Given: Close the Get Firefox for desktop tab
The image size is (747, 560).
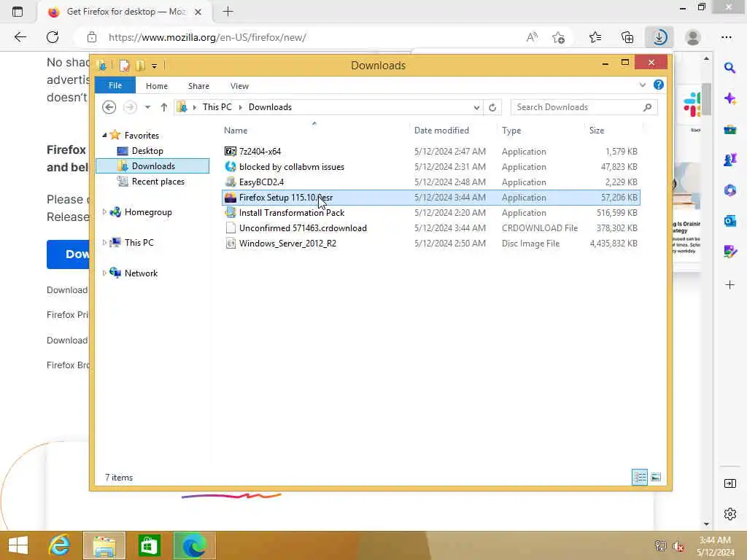Looking at the screenshot, I should point(198,12).
